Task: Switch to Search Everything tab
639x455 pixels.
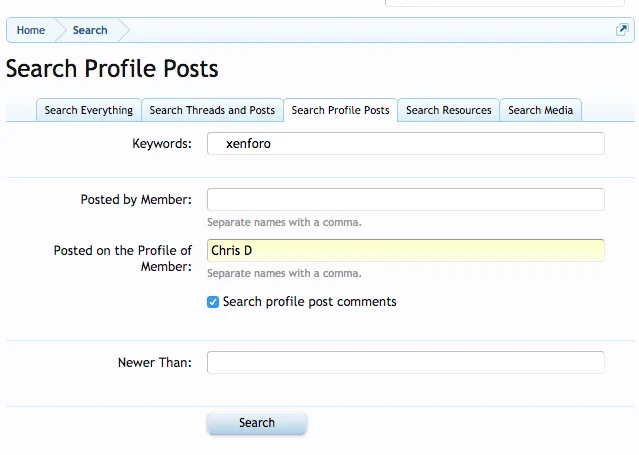Action: pos(88,110)
